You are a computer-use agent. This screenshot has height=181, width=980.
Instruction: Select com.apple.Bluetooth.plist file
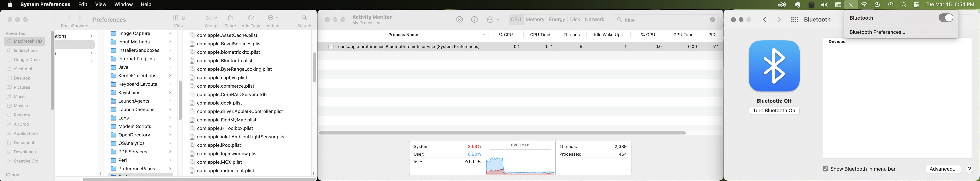(x=224, y=61)
